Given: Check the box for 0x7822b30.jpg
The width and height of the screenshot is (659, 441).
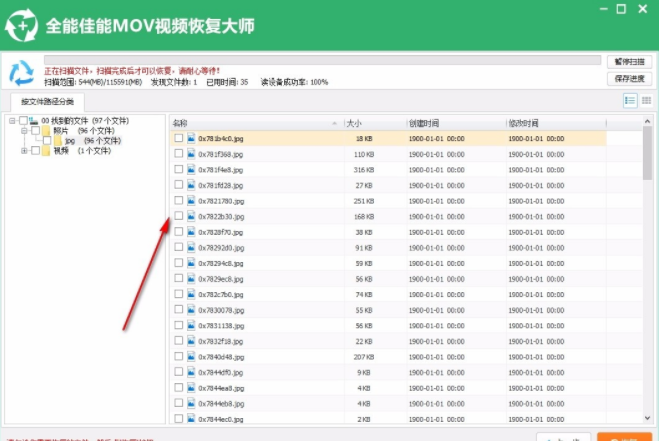Looking at the screenshot, I should click(x=179, y=216).
